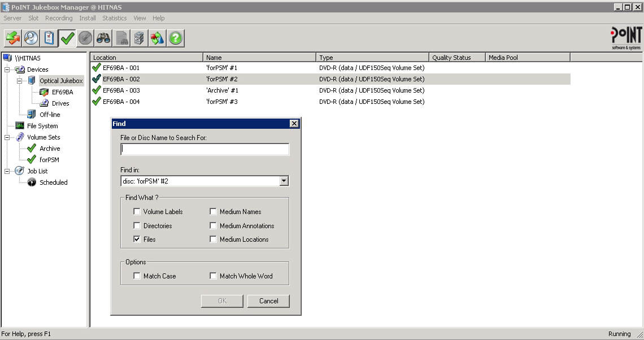Collapse the Devices tree node
The image size is (644, 340).
click(7, 69)
